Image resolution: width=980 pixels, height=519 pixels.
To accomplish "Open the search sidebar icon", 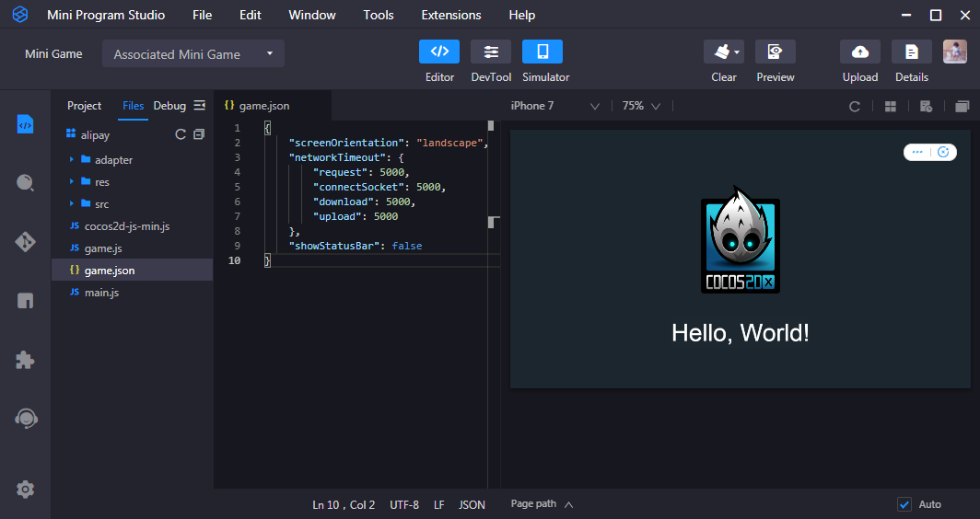I will (x=25, y=182).
